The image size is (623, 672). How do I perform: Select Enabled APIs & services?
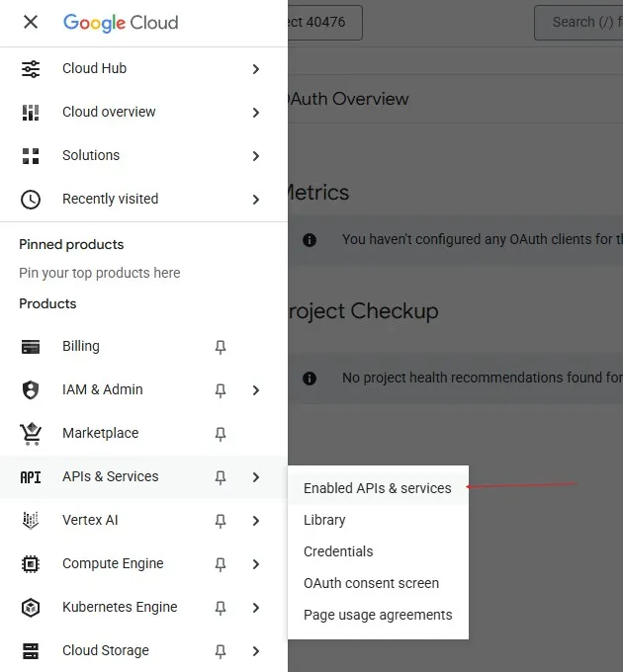point(377,488)
